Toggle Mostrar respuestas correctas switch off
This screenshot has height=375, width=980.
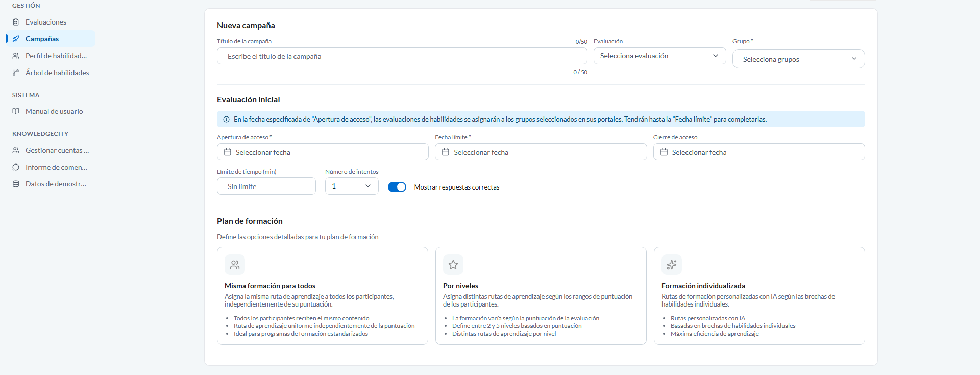tap(397, 187)
